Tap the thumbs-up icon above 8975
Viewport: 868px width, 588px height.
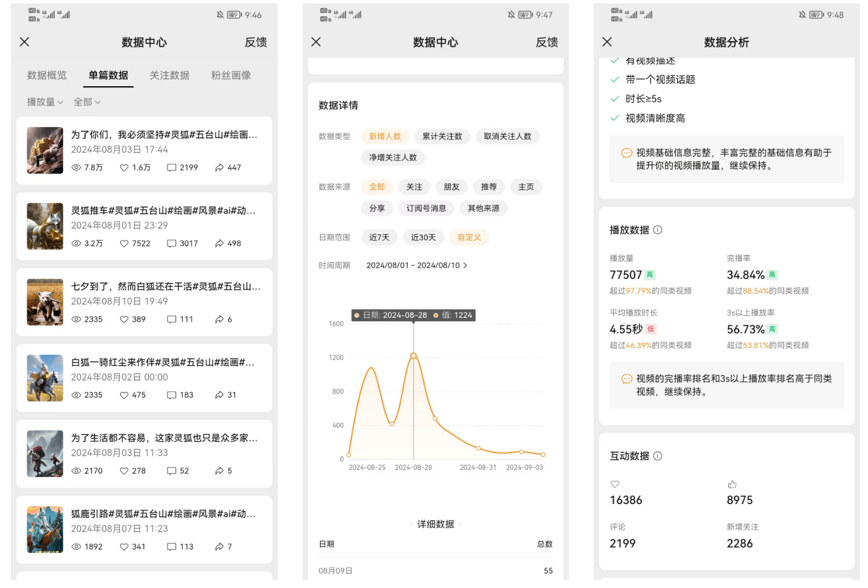(732, 484)
